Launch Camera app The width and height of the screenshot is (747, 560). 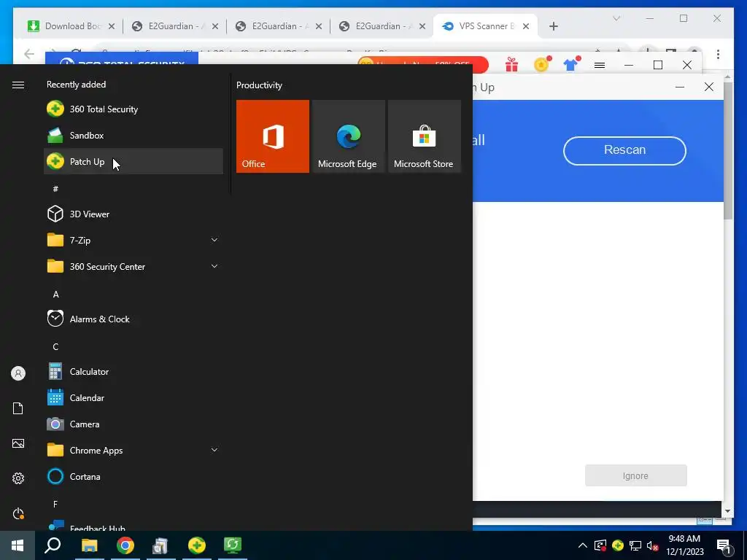pyautogui.click(x=133, y=424)
